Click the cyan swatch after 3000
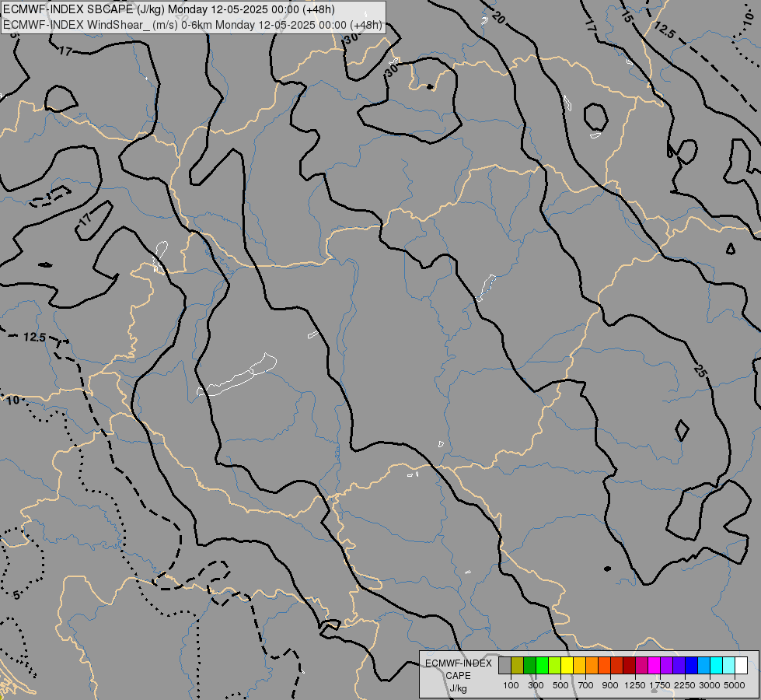The image size is (761, 700). 717,665
